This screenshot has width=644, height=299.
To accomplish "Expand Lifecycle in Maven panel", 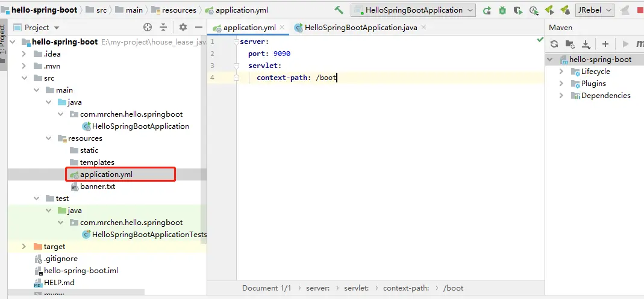I will 561,72.
